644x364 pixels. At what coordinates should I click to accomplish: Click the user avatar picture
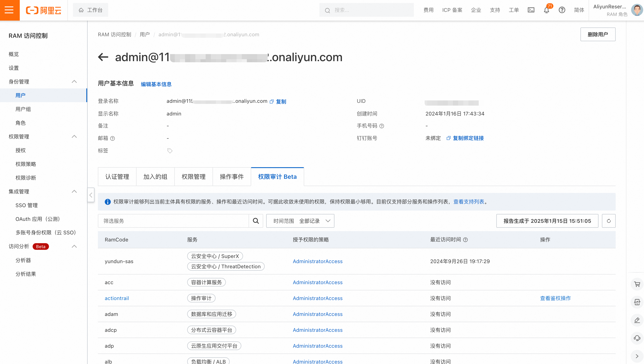(637, 10)
